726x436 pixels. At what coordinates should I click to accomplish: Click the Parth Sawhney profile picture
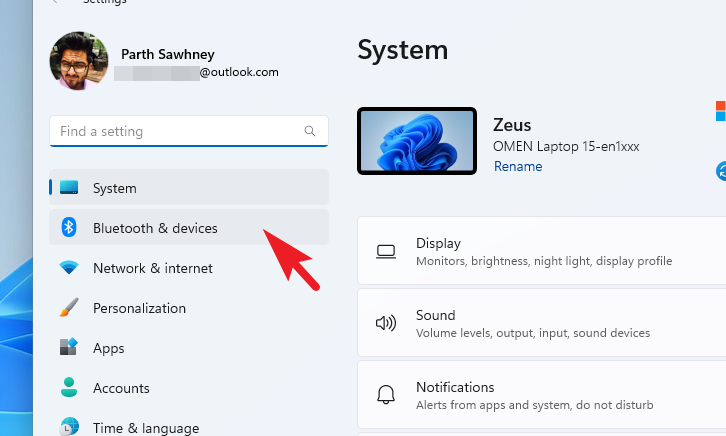coord(79,61)
